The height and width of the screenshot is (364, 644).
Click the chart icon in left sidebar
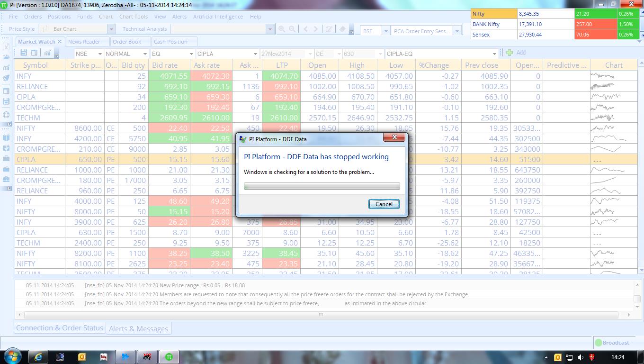[x=6, y=68]
